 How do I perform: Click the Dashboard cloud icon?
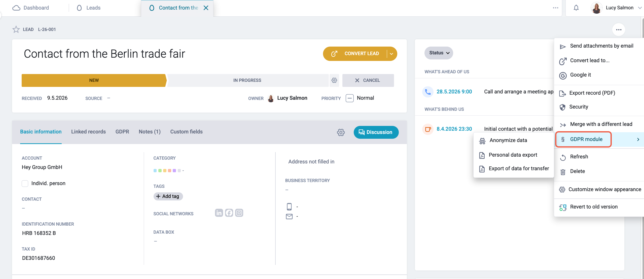[x=16, y=8]
